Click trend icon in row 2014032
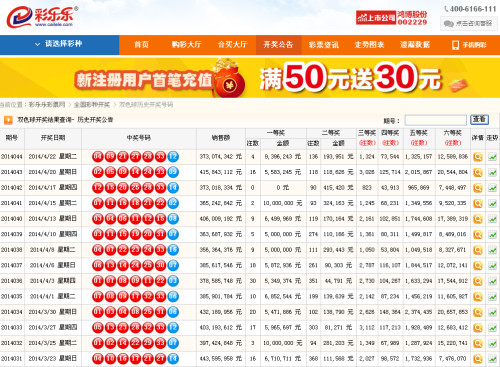Screen dimensions: 500x367 (x=492, y=343)
